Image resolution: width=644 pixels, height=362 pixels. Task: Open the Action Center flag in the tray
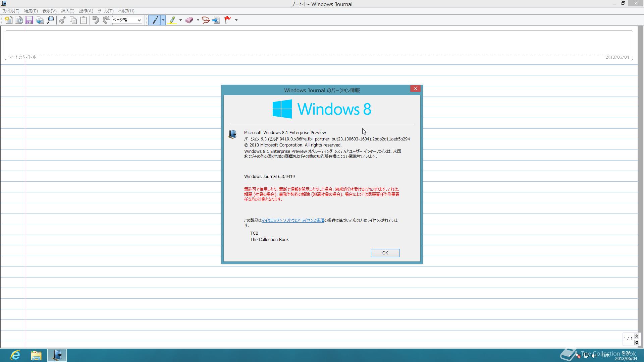[578, 356]
